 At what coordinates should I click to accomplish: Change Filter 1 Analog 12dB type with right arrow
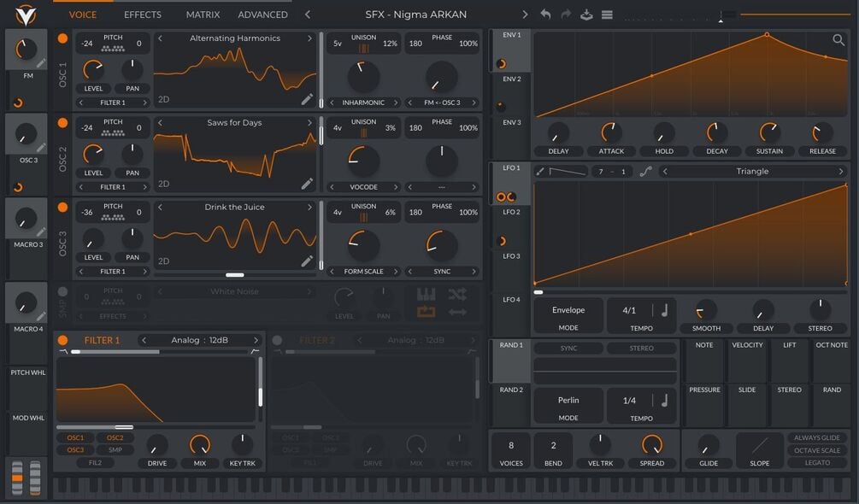pyautogui.click(x=256, y=340)
